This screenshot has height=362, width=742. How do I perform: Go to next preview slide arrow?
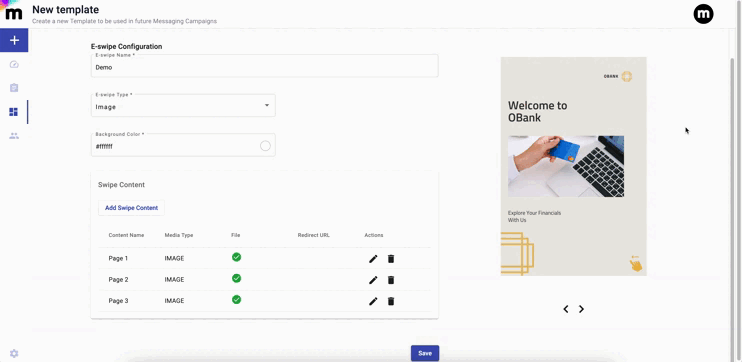click(x=582, y=309)
